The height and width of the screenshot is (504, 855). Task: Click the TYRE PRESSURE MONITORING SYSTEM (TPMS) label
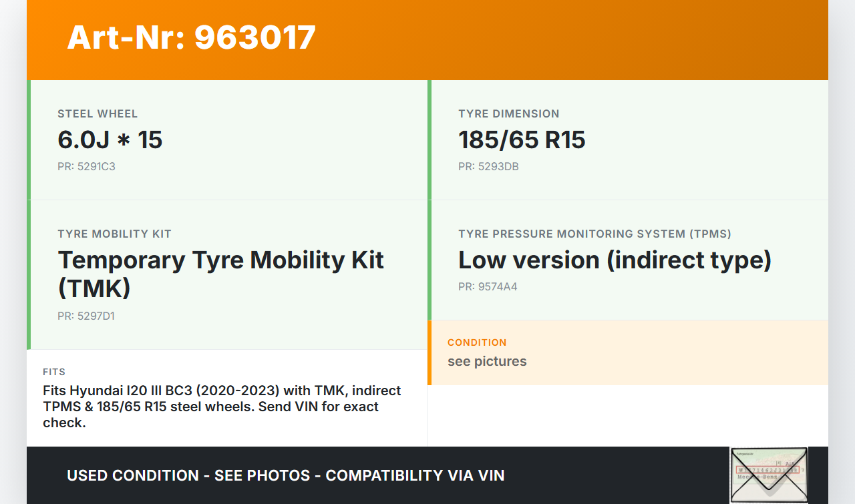pos(594,234)
